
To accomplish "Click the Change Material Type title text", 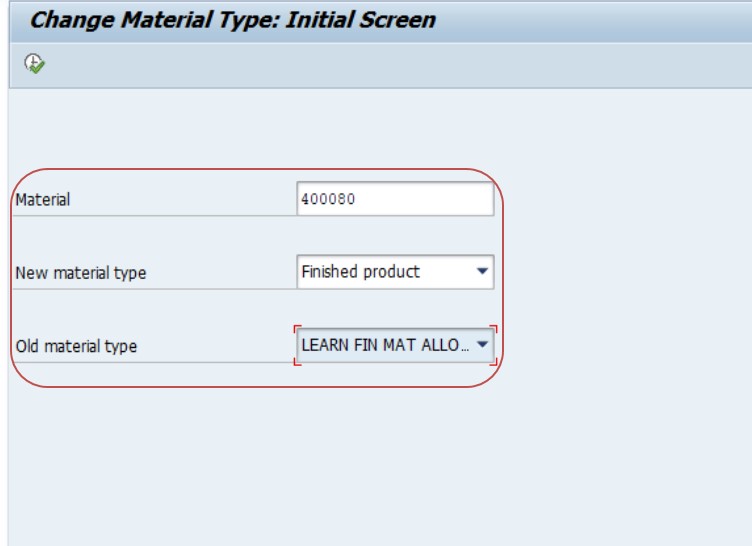I will tap(233, 20).
